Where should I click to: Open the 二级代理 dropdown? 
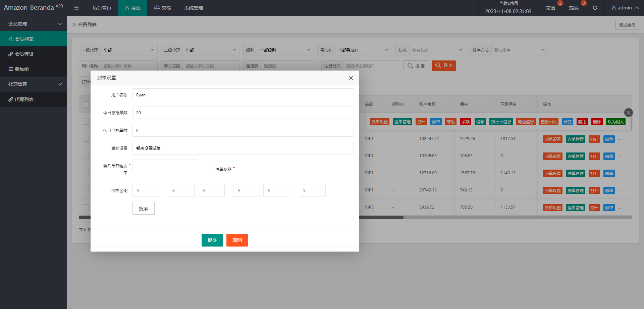(x=211, y=50)
